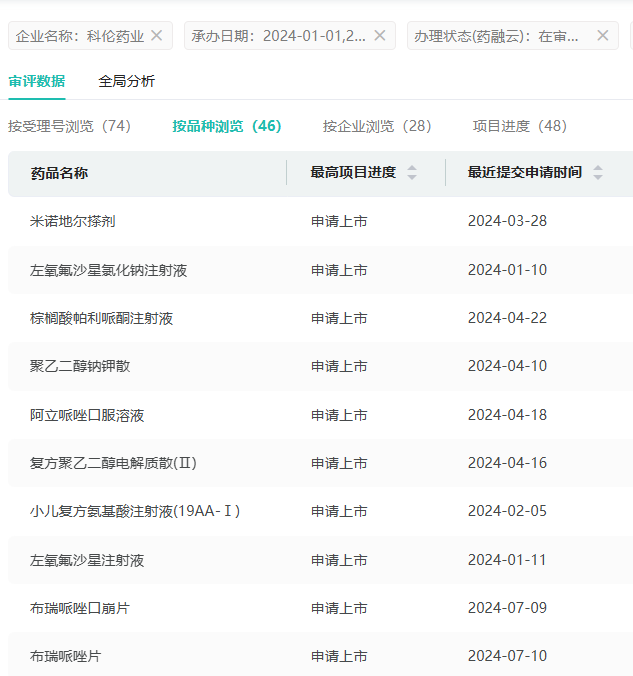Screen dimensions: 633x676
Task: Select 按受理号浏览 (74) view
Action: (69, 126)
